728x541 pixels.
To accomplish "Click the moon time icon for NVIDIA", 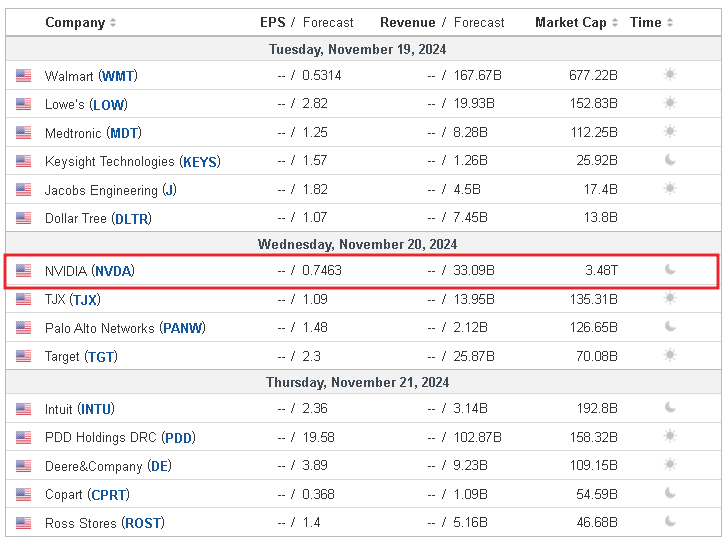I will [x=670, y=269].
